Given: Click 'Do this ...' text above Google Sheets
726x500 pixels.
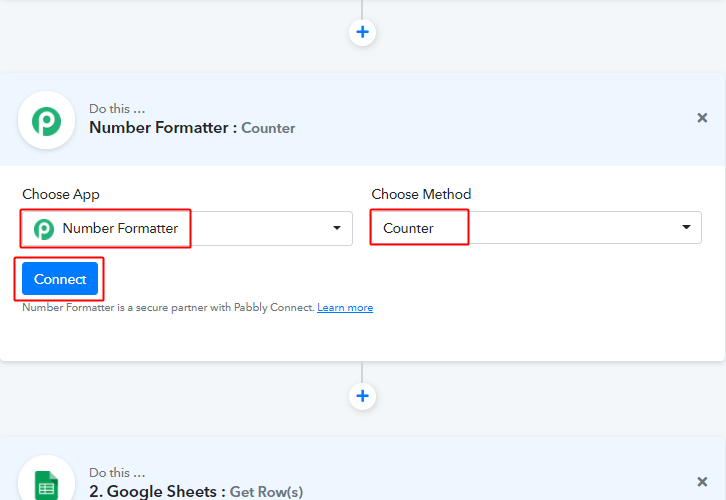Looking at the screenshot, I should click(117, 473).
